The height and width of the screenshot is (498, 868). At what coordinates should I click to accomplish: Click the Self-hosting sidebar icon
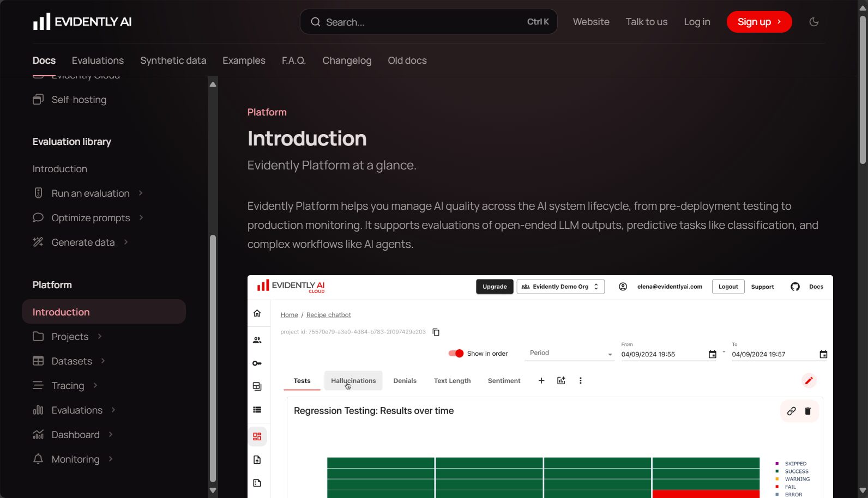pyautogui.click(x=38, y=99)
